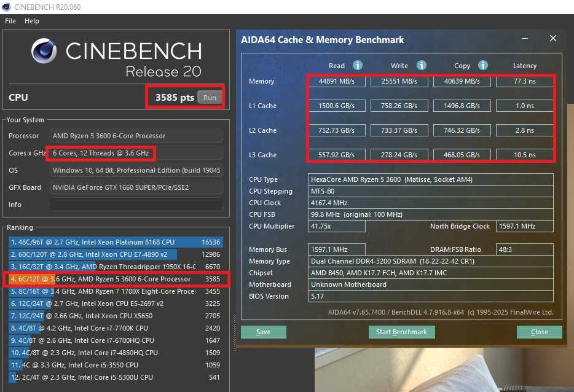Select ranking row Intel Core i7-7700K
This screenshot has height=392, width=574.
116,328
